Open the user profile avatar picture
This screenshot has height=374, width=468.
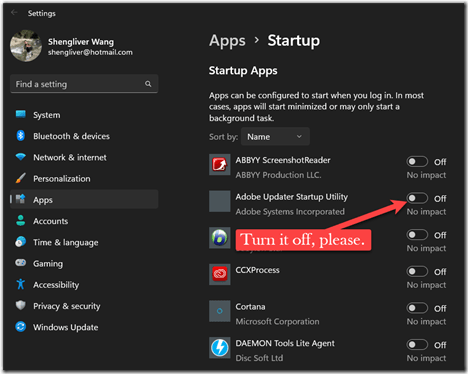[26, 46]
